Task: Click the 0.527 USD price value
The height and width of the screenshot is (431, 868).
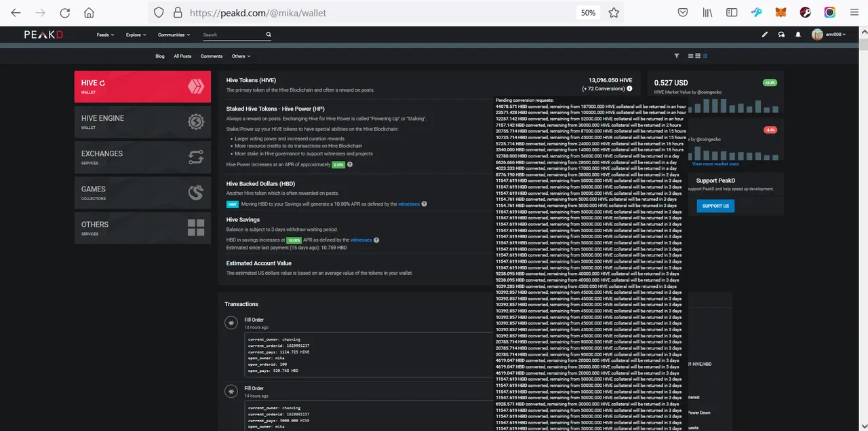Action: pyautogui.click(x=671, y=83)
